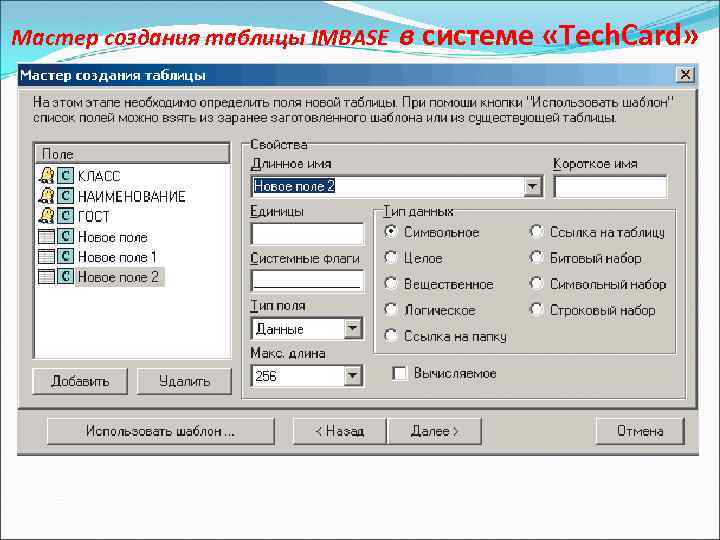720x540 pixels.
Task: Click the table icon beside Новое поле 1
Action: pyautogui.click(x=46, y=256)
